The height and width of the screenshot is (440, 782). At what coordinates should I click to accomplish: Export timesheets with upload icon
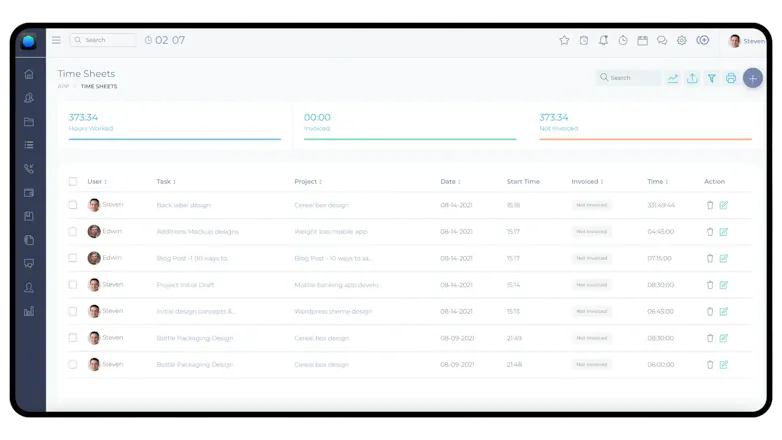point(692,78)
